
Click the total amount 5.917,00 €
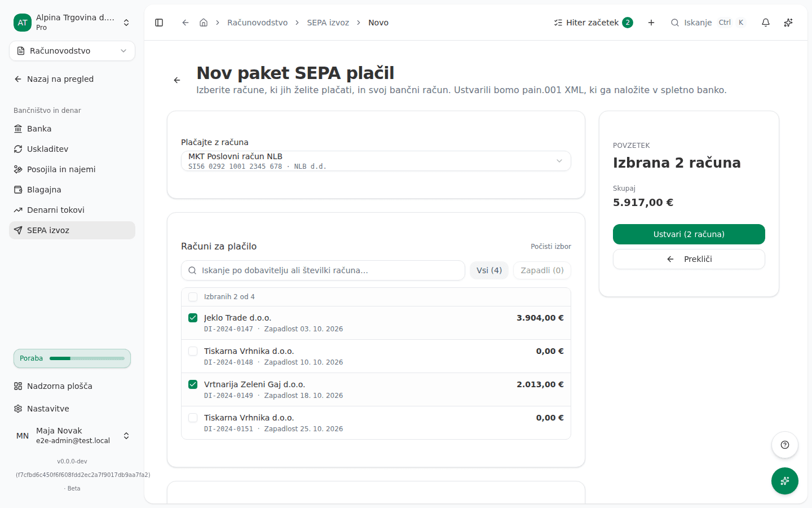point(643,203)
